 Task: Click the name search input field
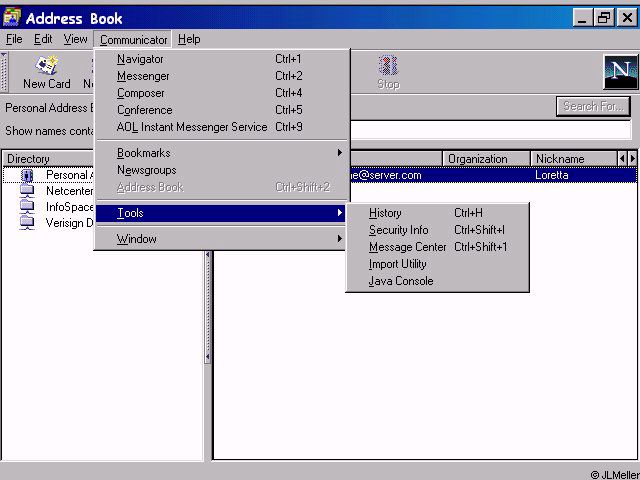click(x=491, y=131)
